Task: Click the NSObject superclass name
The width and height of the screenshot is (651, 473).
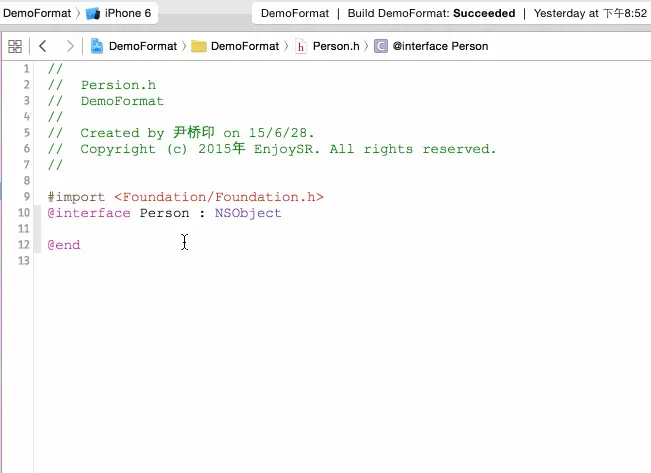Action: click(248, 213)
